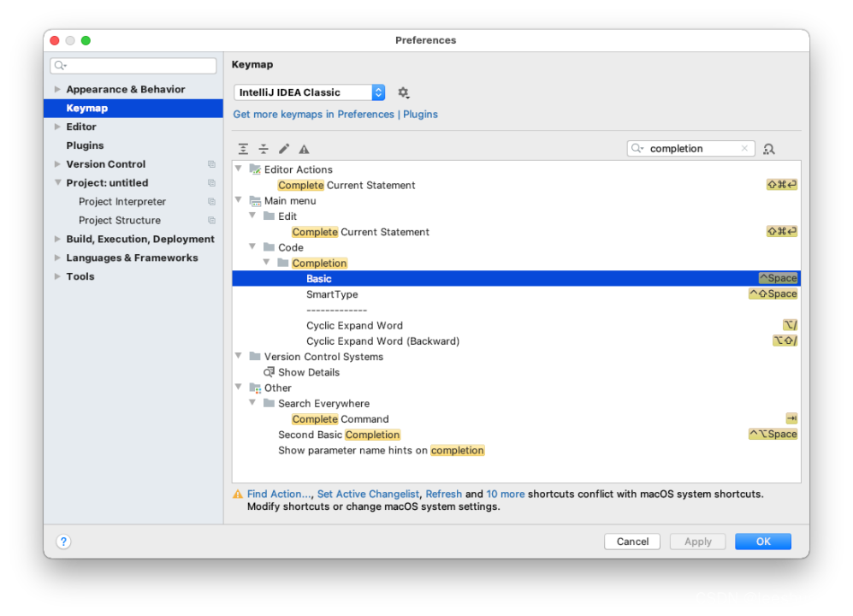Click the Find Action... conflict link

click(x=279, y=495)
